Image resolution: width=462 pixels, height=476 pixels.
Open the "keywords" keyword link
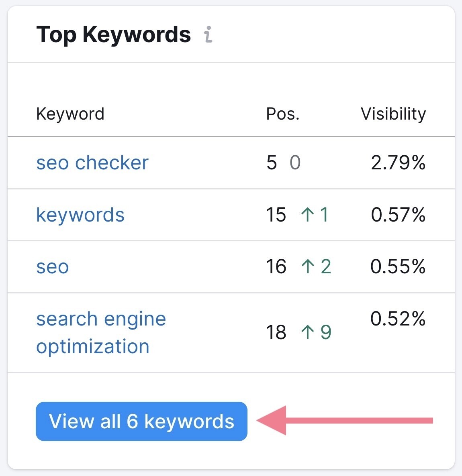pos(80,215)
